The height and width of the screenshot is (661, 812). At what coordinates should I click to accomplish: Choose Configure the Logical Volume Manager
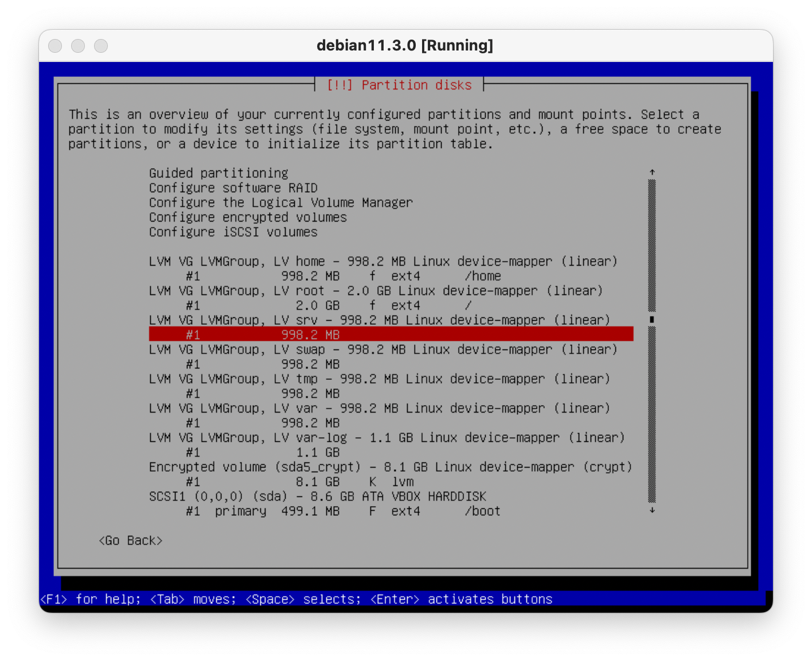(280, 203)
